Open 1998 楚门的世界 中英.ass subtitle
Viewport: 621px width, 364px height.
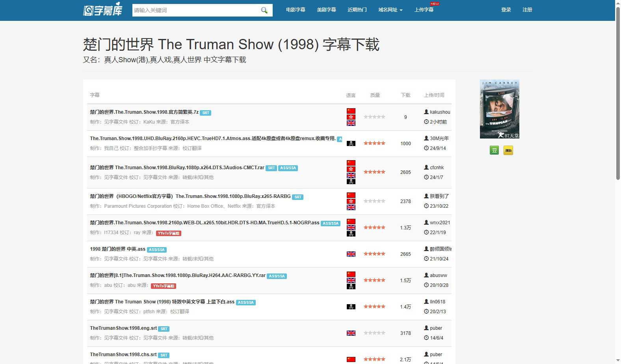click(118, 249)
